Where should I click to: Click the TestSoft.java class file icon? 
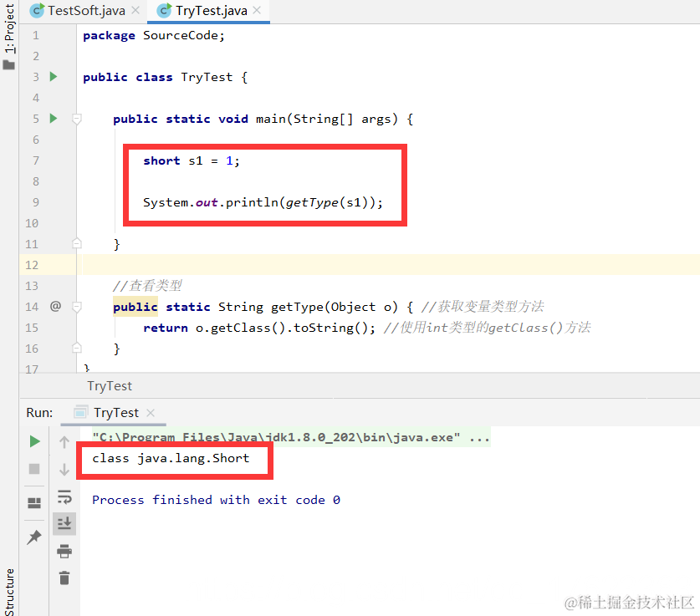[37, 11]
